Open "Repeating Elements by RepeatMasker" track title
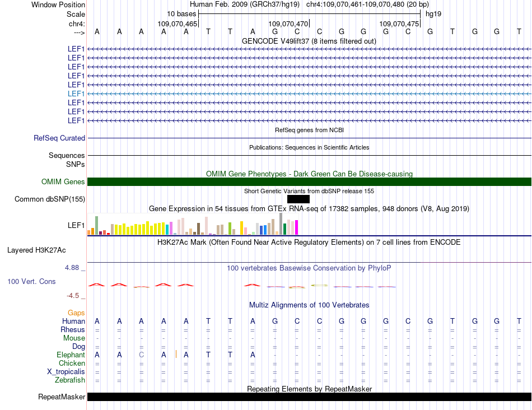The image size is (532, 410). point(309,389)
